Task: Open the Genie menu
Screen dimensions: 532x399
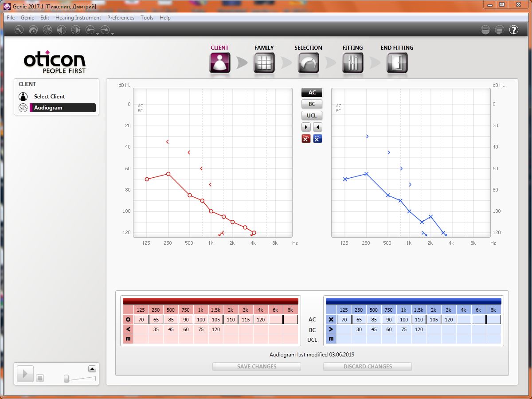Action: click(x=27, y=18)
